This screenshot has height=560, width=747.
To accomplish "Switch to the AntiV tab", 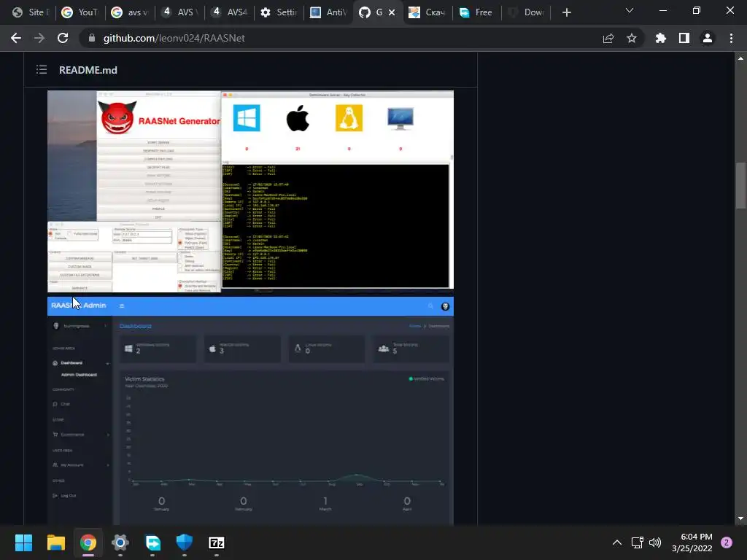I will click(328, 12).
